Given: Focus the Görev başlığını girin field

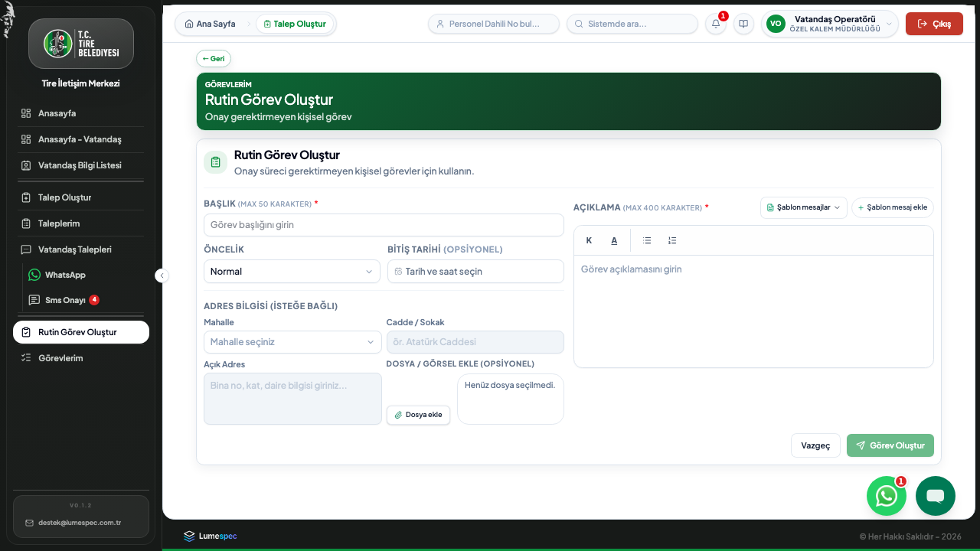Looking at the screenshot, I should (x=384, y=225).
